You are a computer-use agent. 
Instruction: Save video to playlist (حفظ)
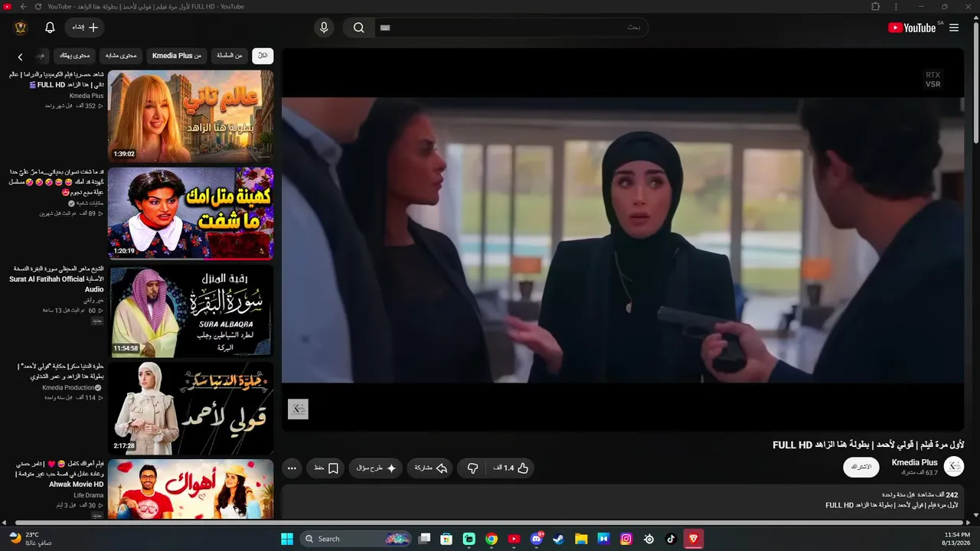(x=326, y=468)
